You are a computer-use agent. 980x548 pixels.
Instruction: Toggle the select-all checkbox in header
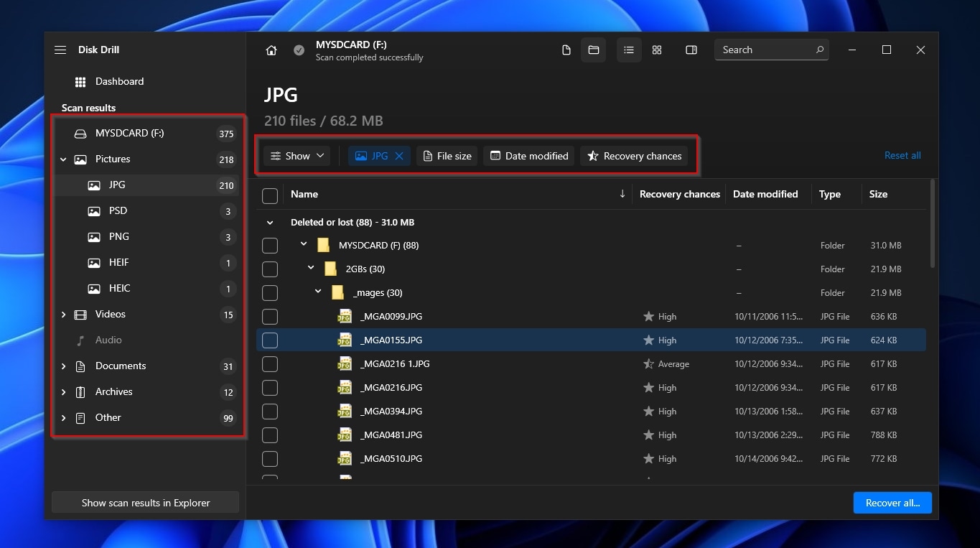point(270,195)
